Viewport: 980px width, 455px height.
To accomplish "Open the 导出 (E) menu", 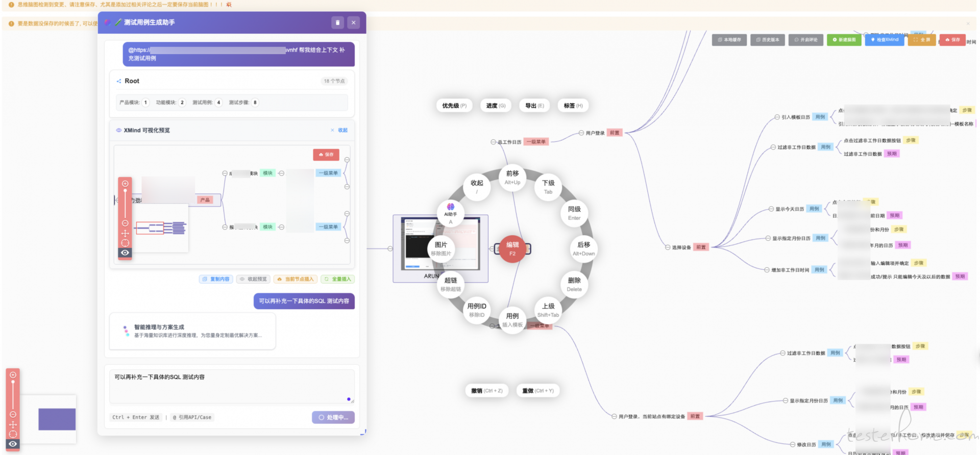I will [x=534, y=106].
